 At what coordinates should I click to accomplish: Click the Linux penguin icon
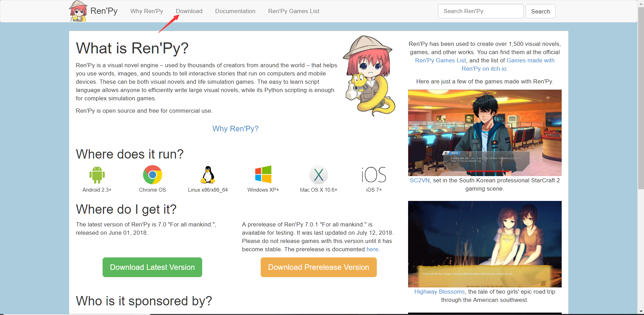208,175
